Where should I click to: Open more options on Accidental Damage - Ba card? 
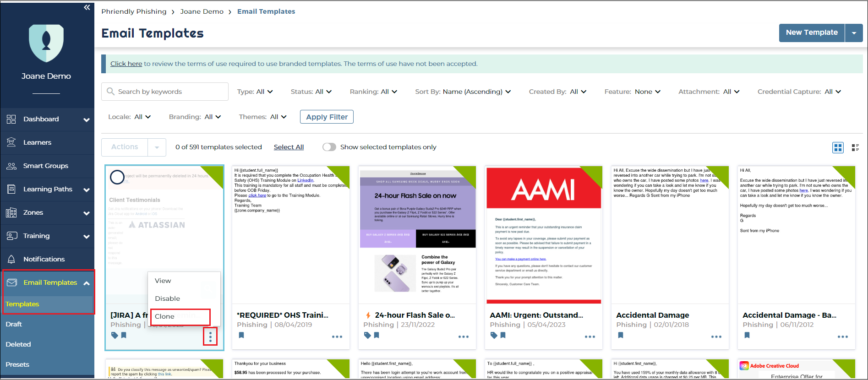click(843, 337)
